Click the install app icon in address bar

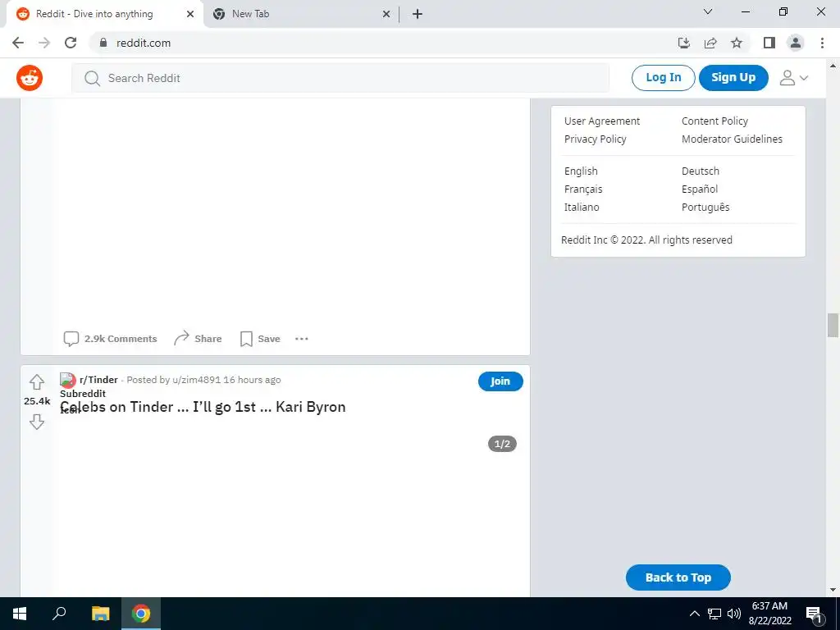click(x=684, y=43)
